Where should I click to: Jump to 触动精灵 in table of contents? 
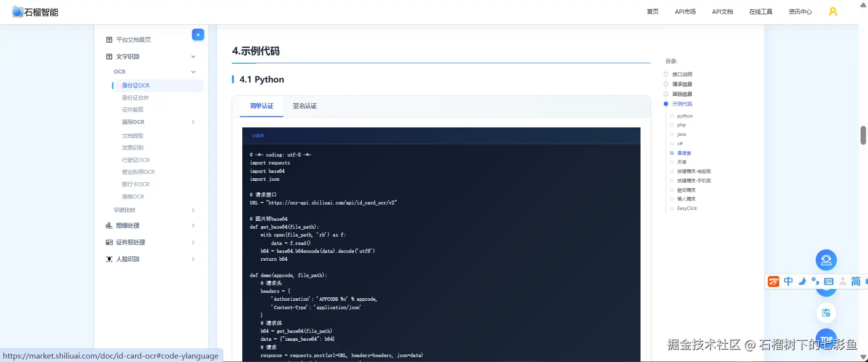(x=686, y=190)
